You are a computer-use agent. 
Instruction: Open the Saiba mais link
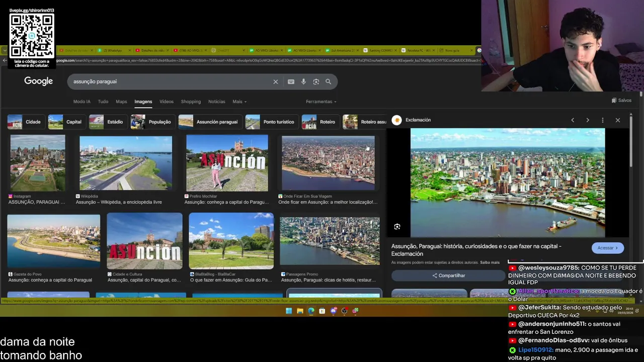pyautogui.click(x=490, y=262)
